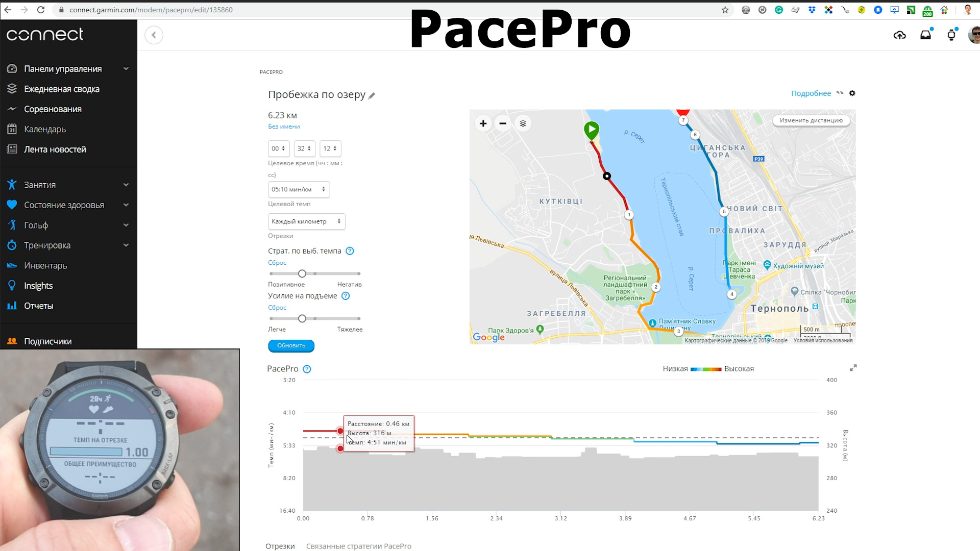The width and height of the screenshot is (980, 551).
Task: Open the inbox notifications tray icon
Action: tap(925, 35)
